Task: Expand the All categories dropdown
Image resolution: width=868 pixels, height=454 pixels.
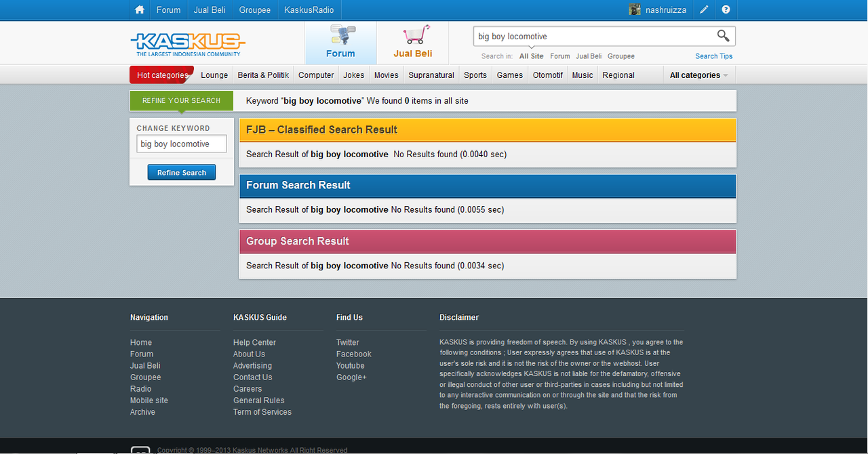Action: tap(699, 75)
